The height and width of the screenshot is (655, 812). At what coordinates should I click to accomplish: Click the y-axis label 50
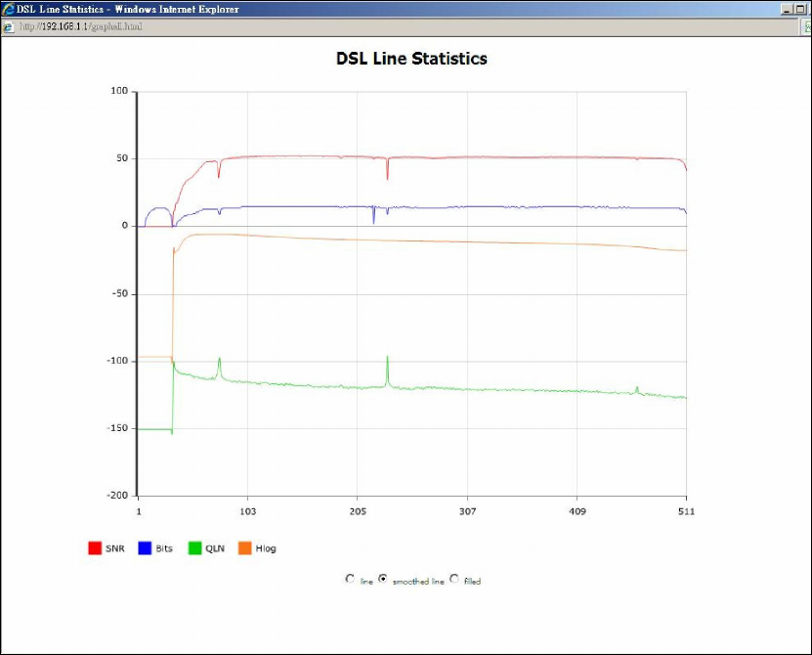tap(122, 158)
